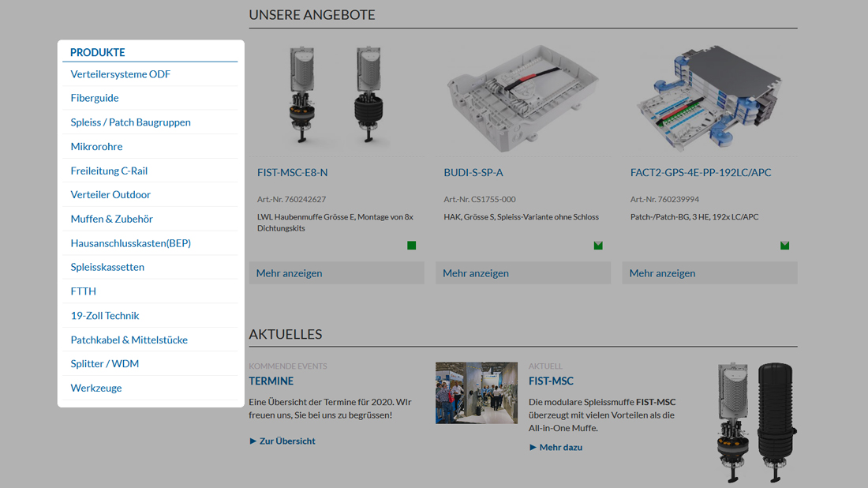Image resolution: width=868 pixels, height=488 pixels.
Task: Click article number text 760239994
Action: coord(678,200)
